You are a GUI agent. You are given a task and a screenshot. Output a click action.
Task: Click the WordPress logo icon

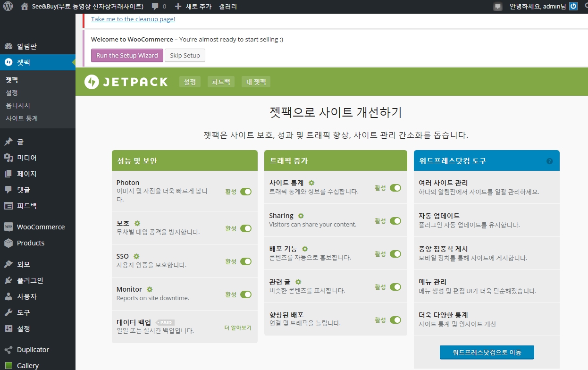click(x=8, y=7)
